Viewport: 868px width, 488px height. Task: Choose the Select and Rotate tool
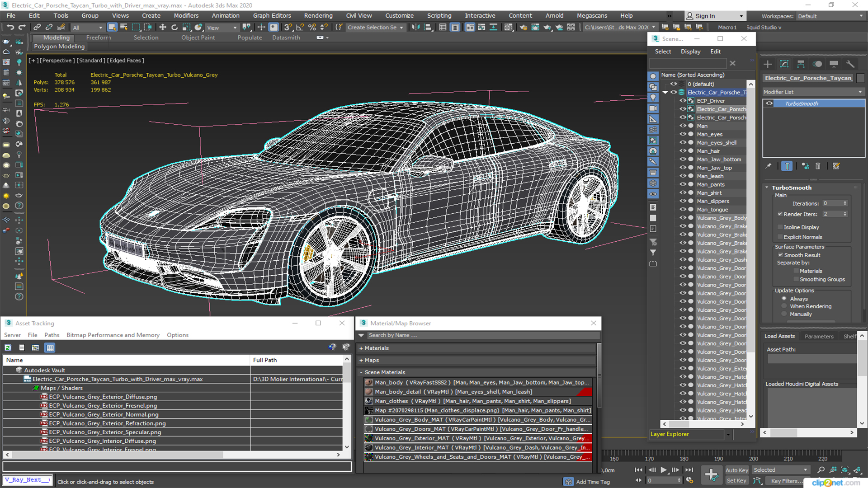[x=175, y=27]
